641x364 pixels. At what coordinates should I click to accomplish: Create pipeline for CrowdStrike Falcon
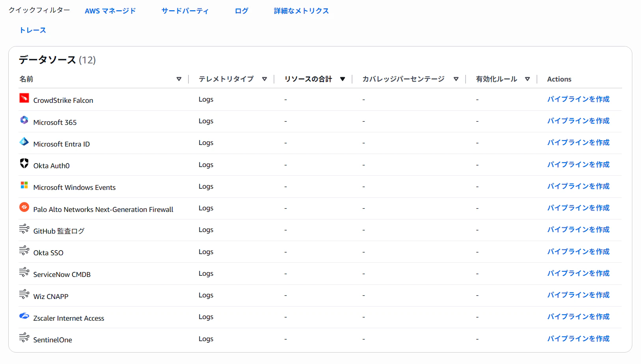click(x=578, y=99)
